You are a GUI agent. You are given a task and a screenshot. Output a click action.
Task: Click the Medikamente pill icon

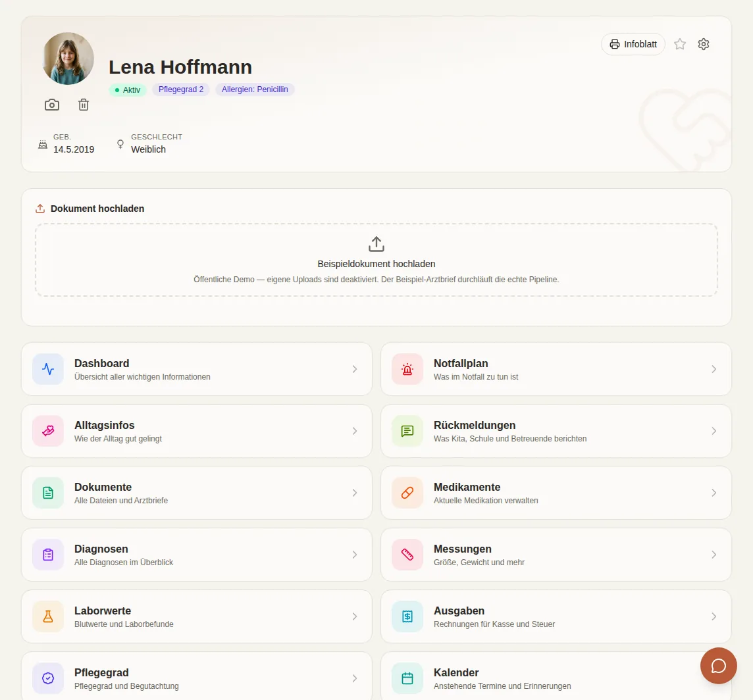407,493
